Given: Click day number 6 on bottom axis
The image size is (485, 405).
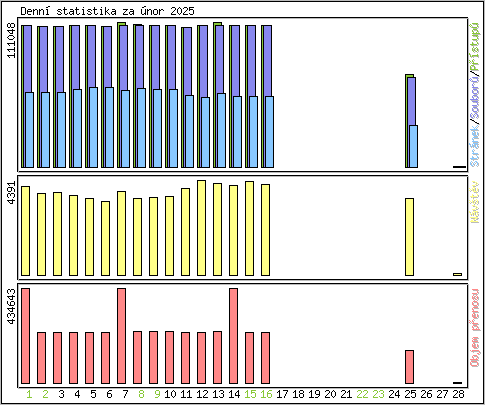Looking at the screenshot, I should [109, 394].
